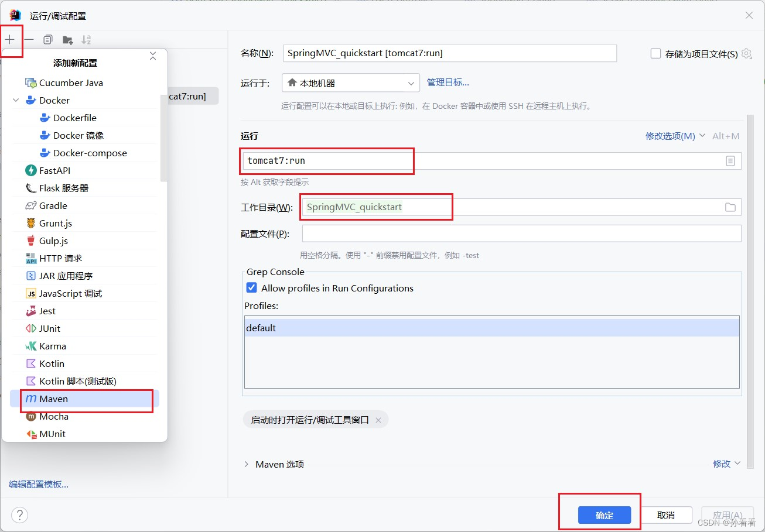
Task: Click the Jest icon
Action: (x=31, y=311)
